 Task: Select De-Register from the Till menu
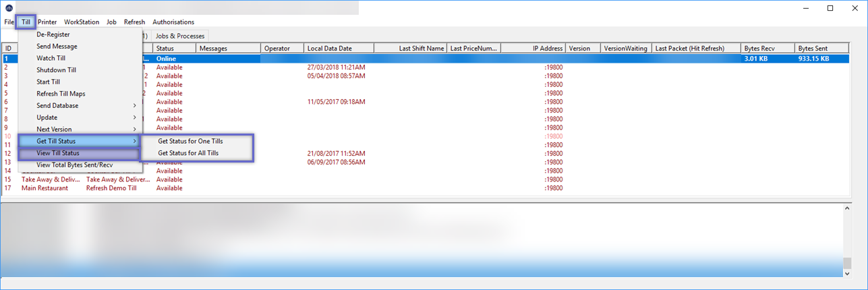tap(53, 34)
